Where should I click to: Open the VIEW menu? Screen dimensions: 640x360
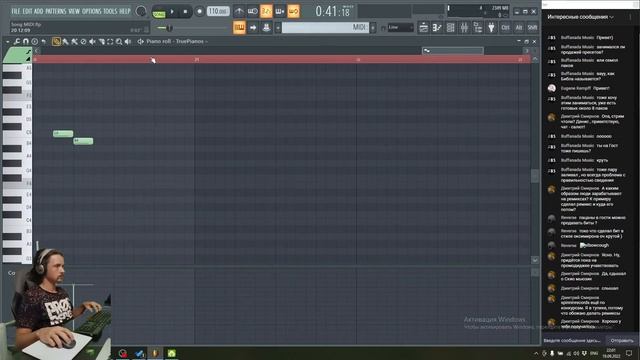tap(74, 11)
